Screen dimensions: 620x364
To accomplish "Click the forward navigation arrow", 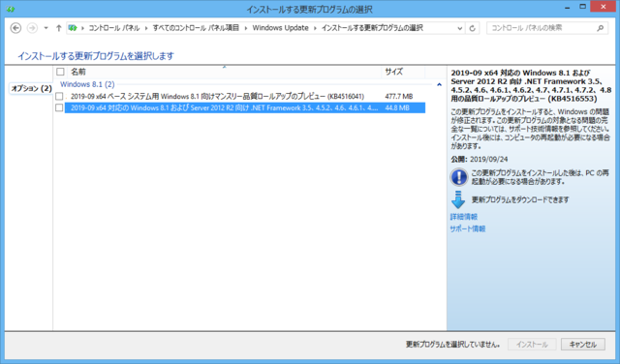I will click(x=32, y=28).
